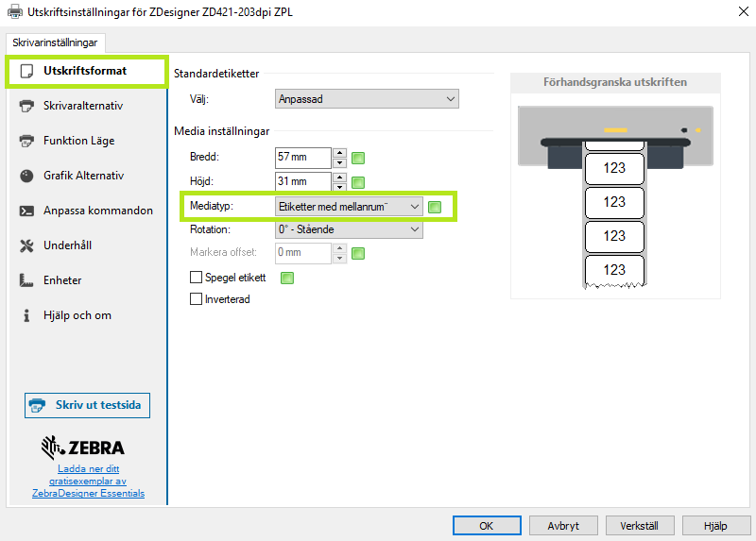Select the Enheter ruler icon

[x=26, y=280]
